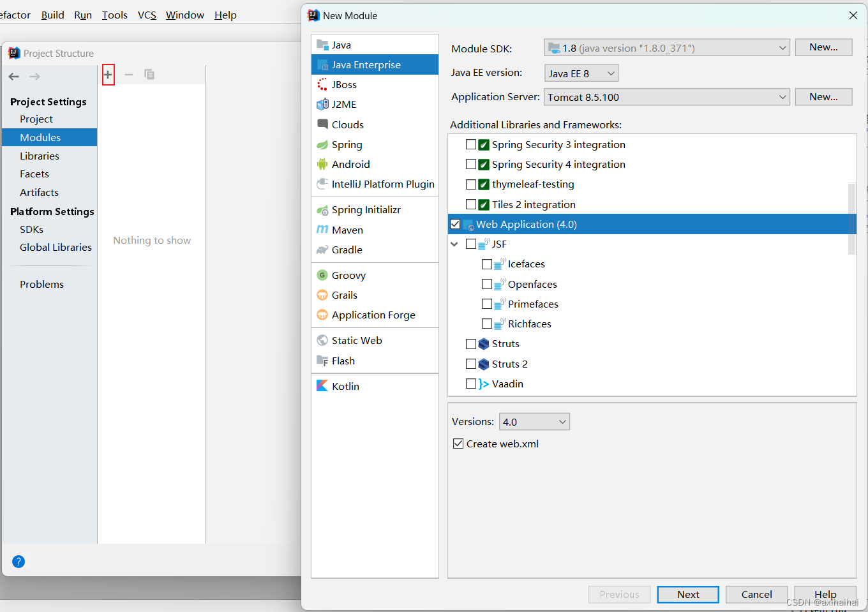
Task: Enable thymeleaf-testing checkbox
Action: click(x=471, y=184)
